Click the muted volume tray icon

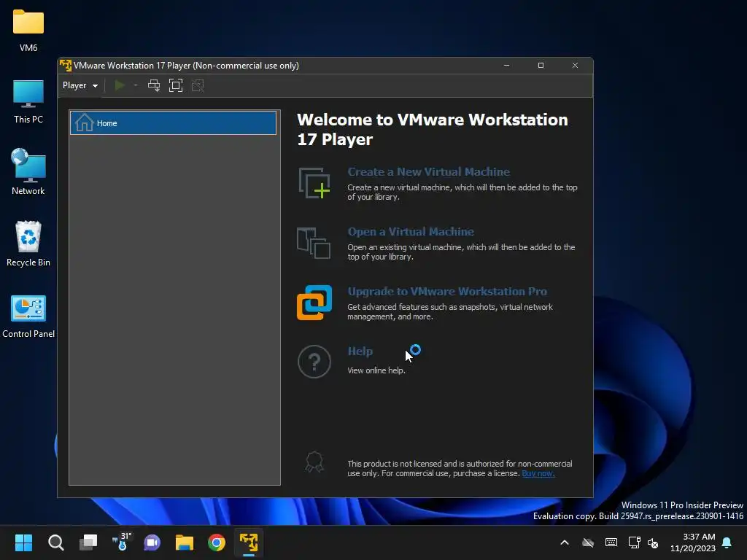point(653,542)
